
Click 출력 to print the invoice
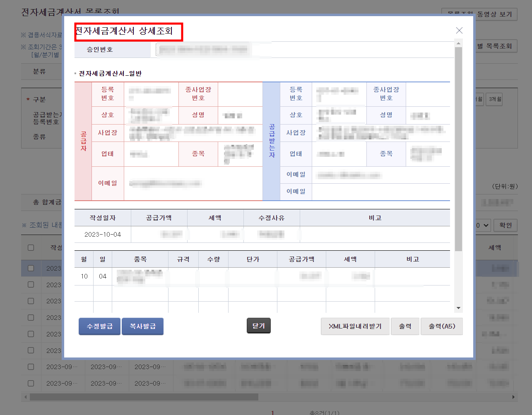[x=405, y=326]
